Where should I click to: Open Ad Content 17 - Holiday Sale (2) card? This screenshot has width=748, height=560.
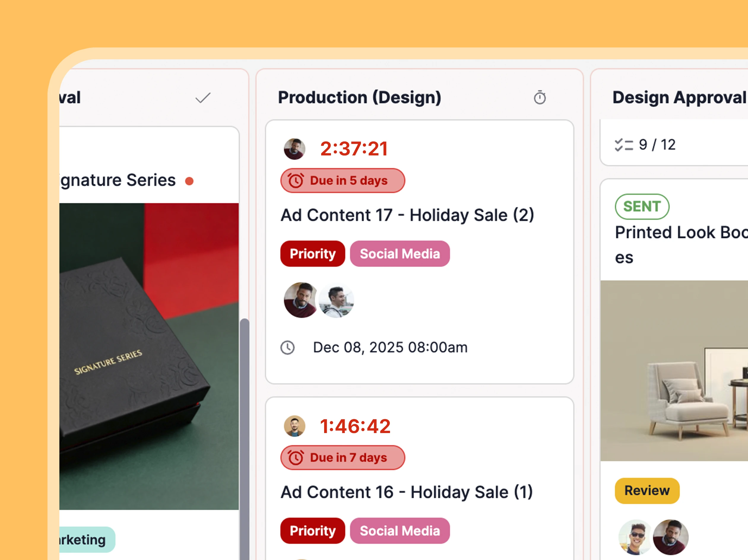click(x=407, y=215)
